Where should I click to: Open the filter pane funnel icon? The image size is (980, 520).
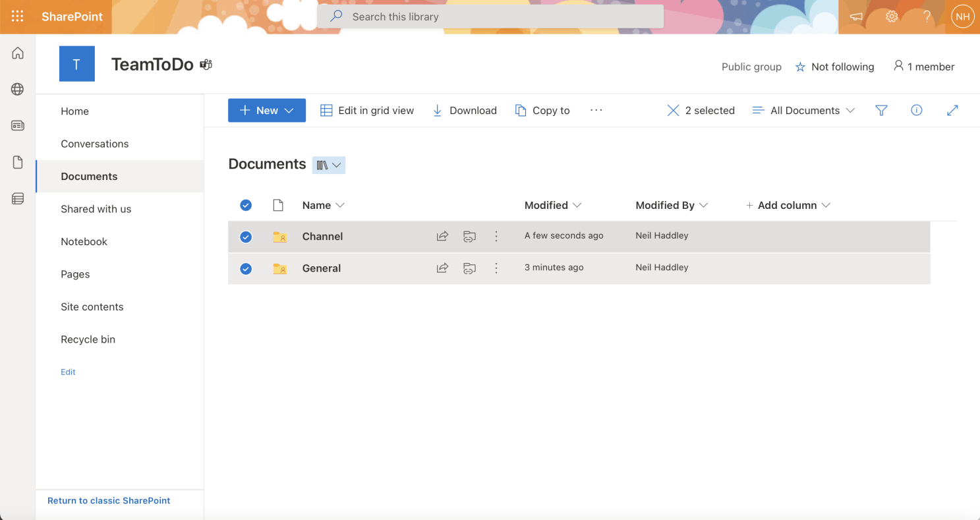click(881, 111)
